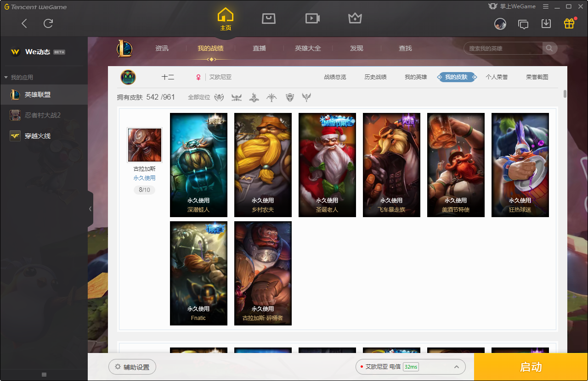
Task: Open the download manager icon
Action: coord(546,23)
